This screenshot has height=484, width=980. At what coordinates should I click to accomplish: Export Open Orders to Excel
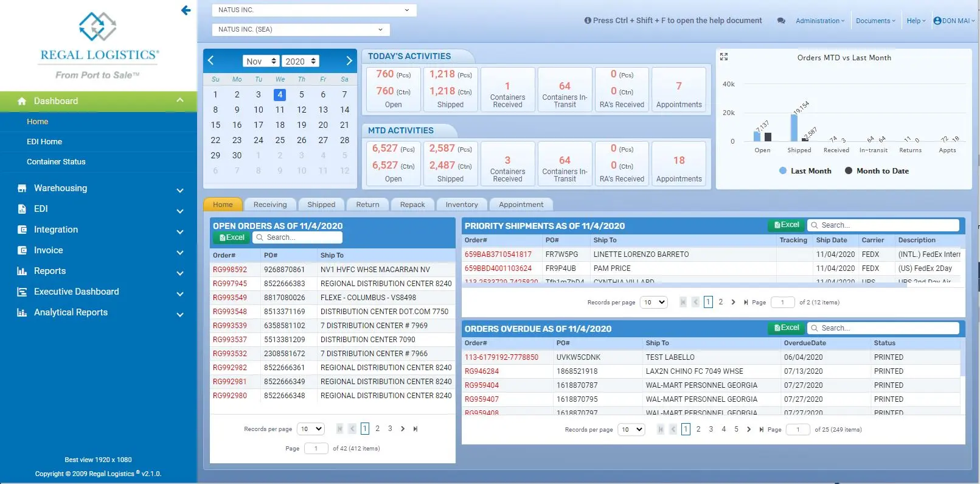(x=231, y=237)
